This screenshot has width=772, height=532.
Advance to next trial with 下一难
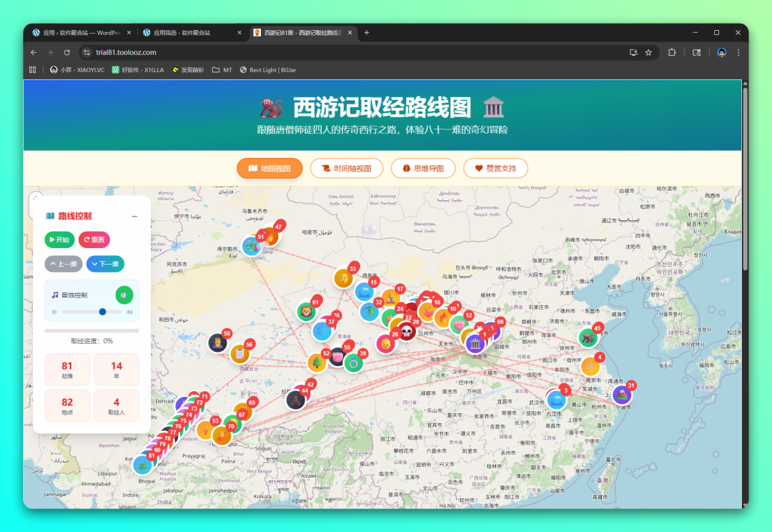[x=105, y=264]
